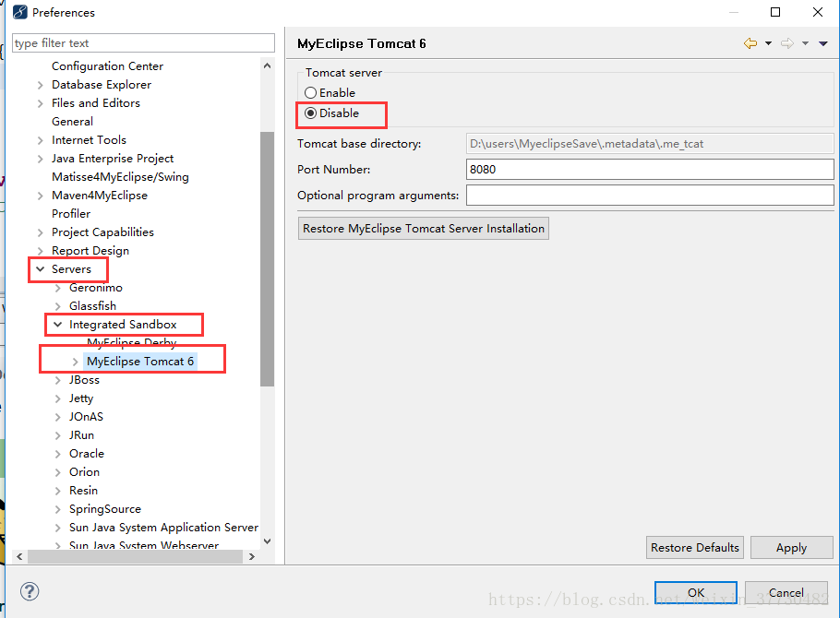The width and height of the screenshot is (840, 618).
Task: Expand the Glassfish server node
Action: pos(58,306)
